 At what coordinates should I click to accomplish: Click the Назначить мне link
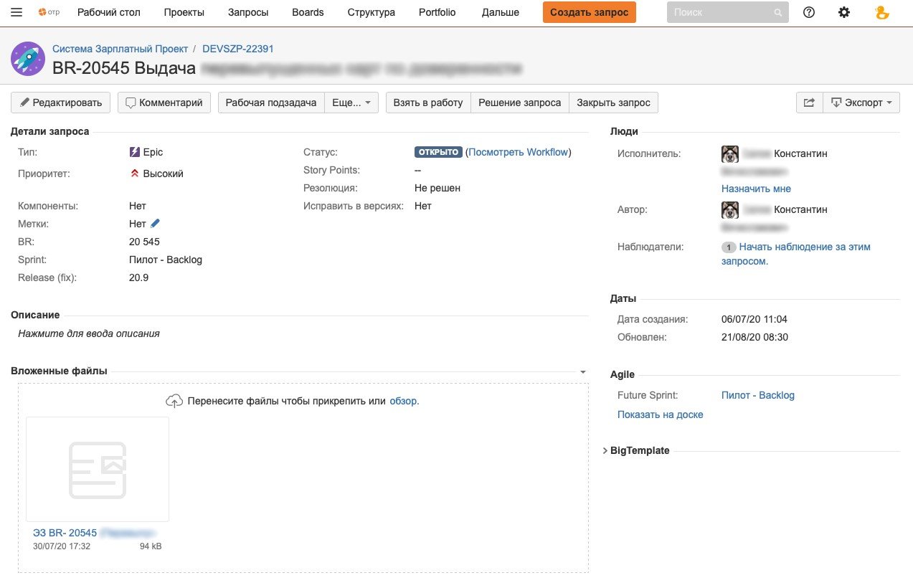pyautogui.click(x=757, y=189)
